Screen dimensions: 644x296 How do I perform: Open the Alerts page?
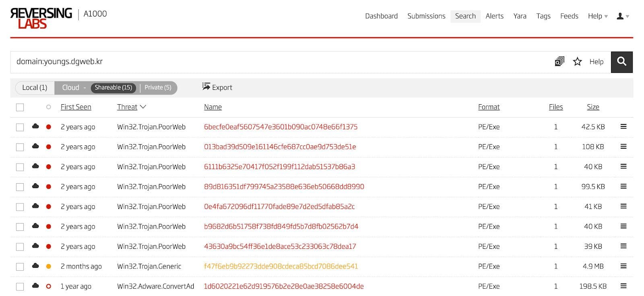point(494,16)
